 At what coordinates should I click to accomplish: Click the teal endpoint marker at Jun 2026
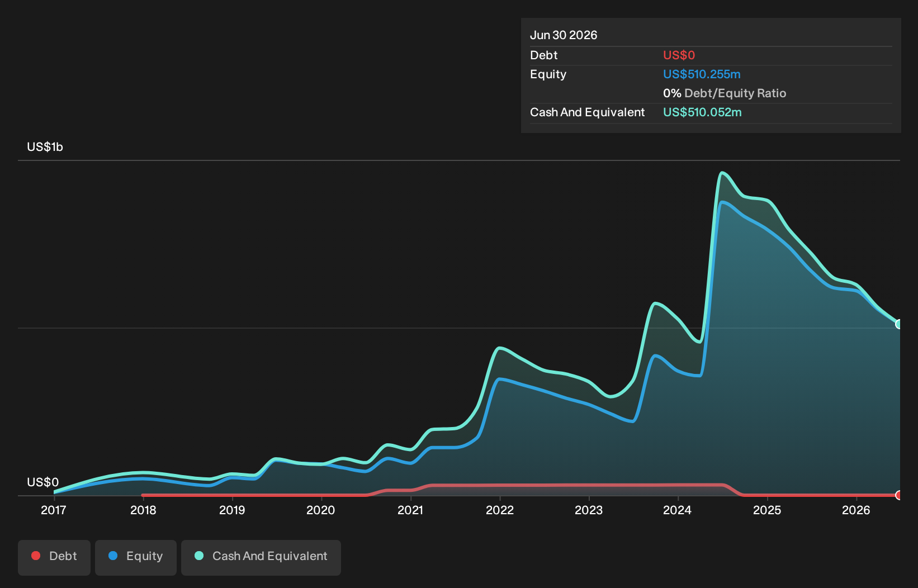pyautogui.click(x=899, y=324)
